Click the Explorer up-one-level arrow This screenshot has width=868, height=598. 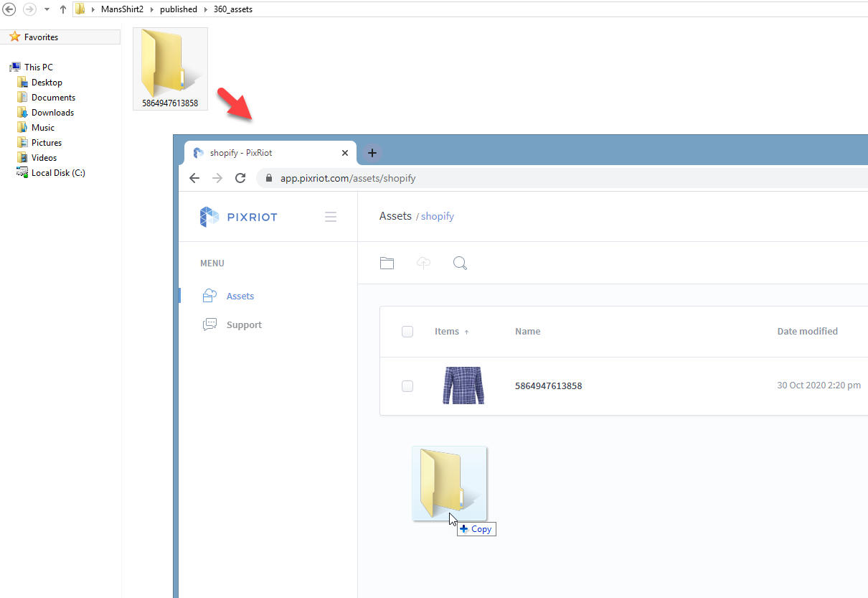click(x=63, y=9)
